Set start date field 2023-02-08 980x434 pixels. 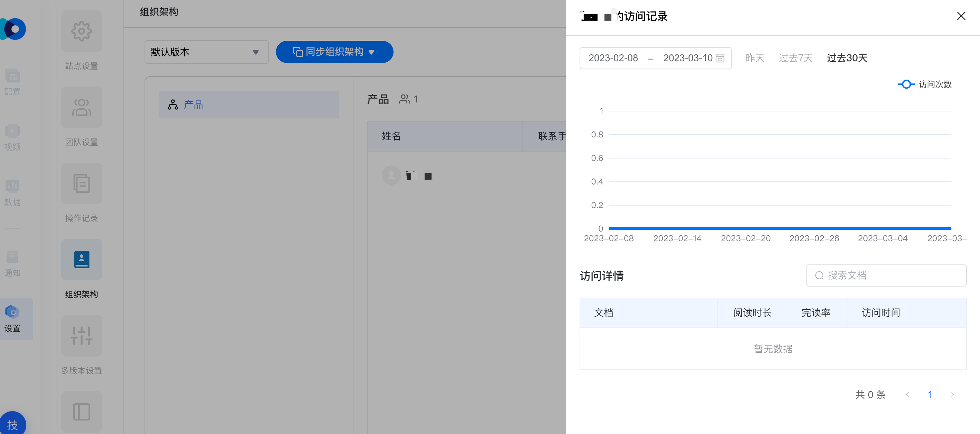coord(613,58)
